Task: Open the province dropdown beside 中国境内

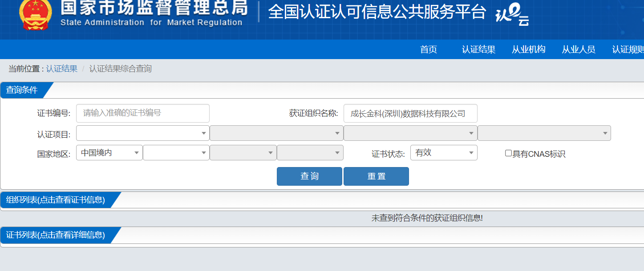Action: coord(176,152)
